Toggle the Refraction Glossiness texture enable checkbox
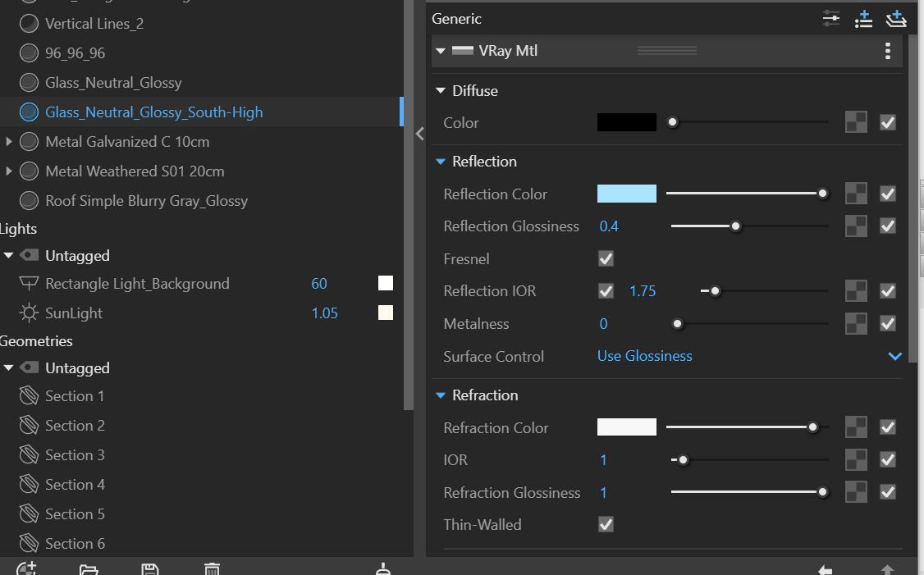 [x=888, y=492]
